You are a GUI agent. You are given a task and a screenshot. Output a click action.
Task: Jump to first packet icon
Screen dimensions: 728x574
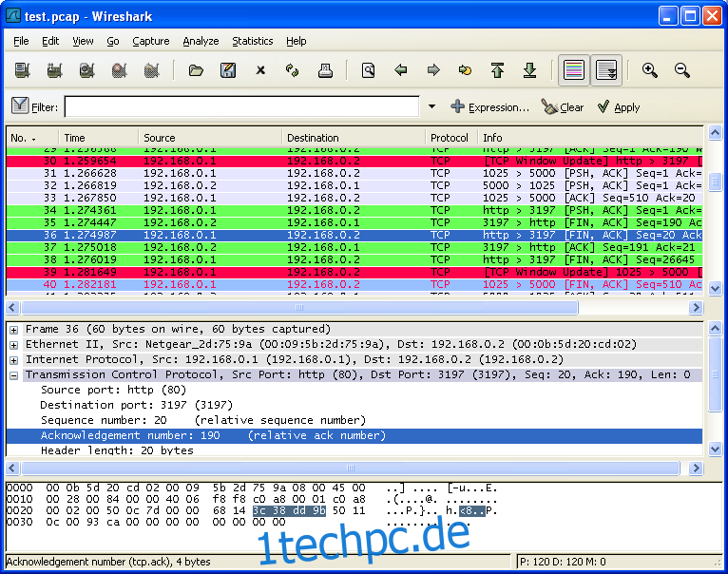click(497, 70)
